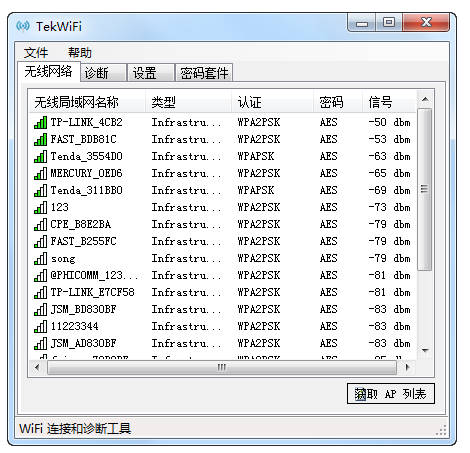Select the Tenda_311BB0 network name
Image resolution: width=470 pixels, height=453 pixels.
point(86,190)
